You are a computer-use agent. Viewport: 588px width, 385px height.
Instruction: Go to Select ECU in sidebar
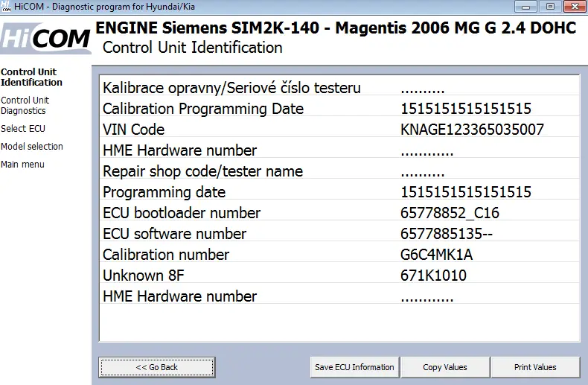(x=23, y=128)
